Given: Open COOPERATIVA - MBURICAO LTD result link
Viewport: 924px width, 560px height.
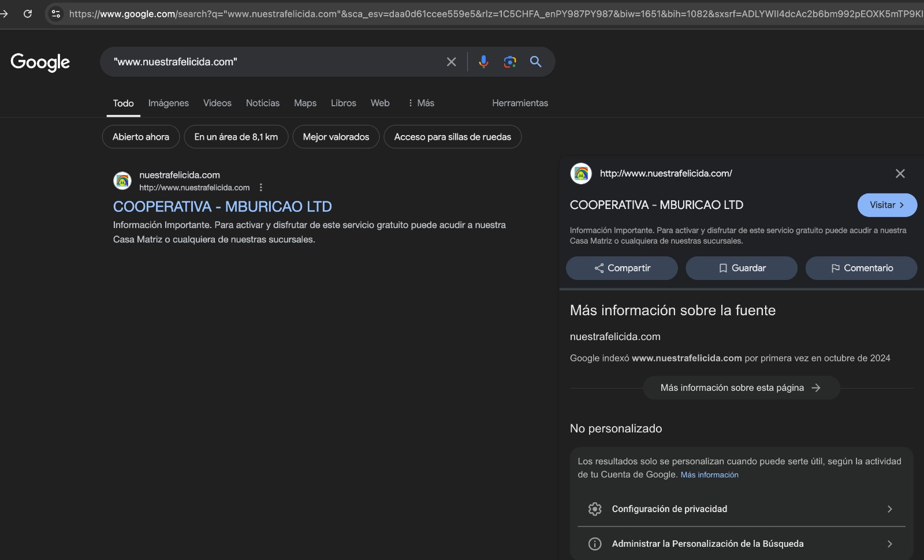Looking at the screenshot, I should click(x=222, y=207).
